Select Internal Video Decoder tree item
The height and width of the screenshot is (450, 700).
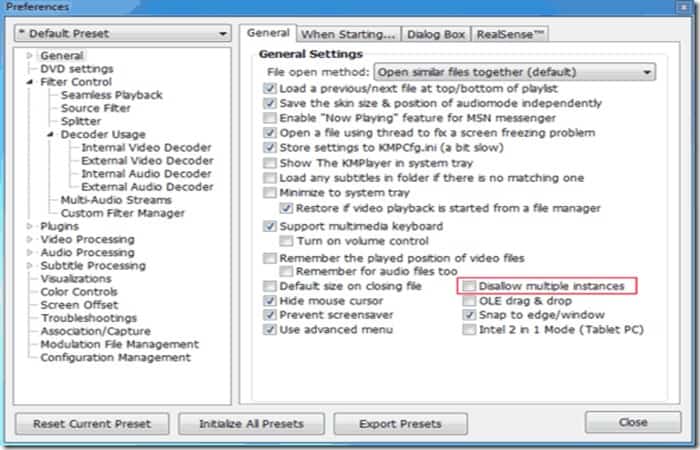click(x=146, y=148)
